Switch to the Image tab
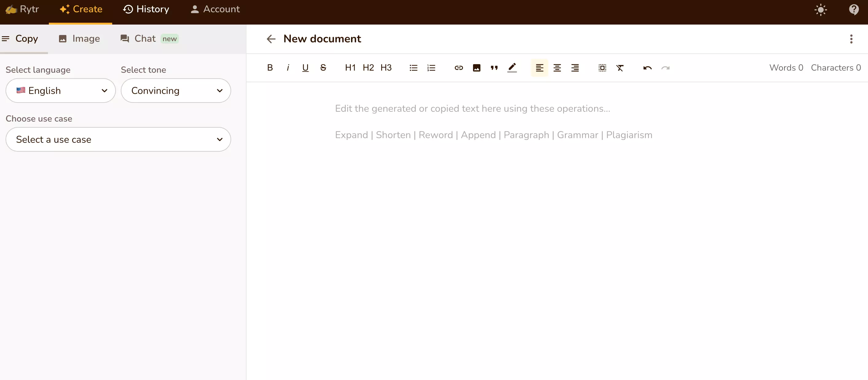 click(79, 38)
